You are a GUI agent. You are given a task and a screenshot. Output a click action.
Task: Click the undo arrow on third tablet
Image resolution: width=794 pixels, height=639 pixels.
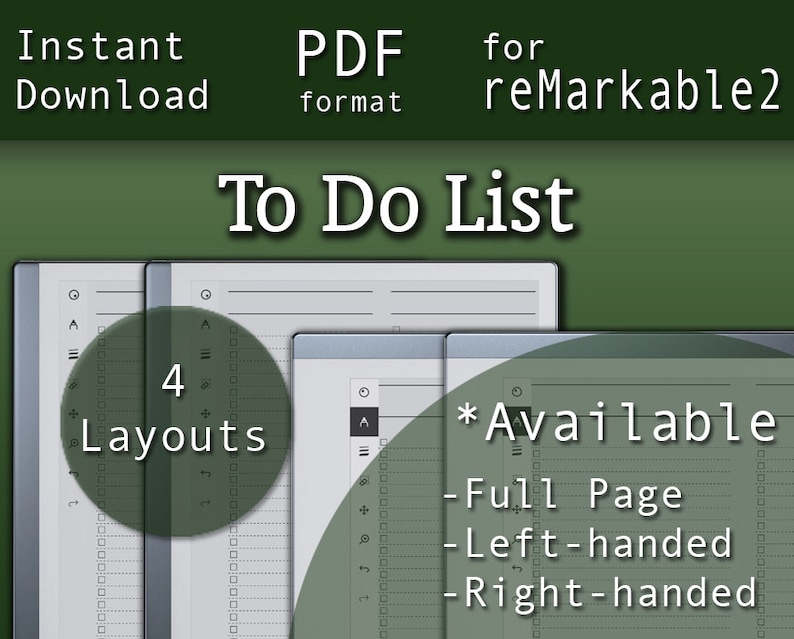[x=364, y=569]
